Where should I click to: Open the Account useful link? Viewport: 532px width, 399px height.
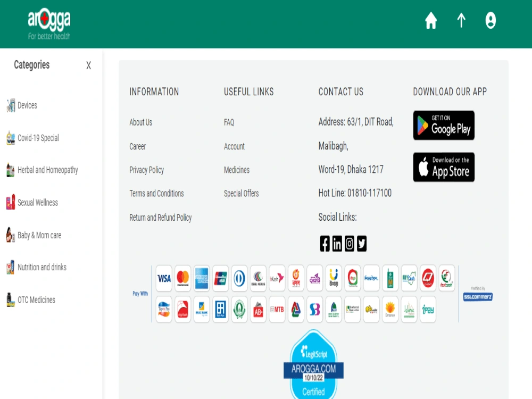tap(234, 147)
